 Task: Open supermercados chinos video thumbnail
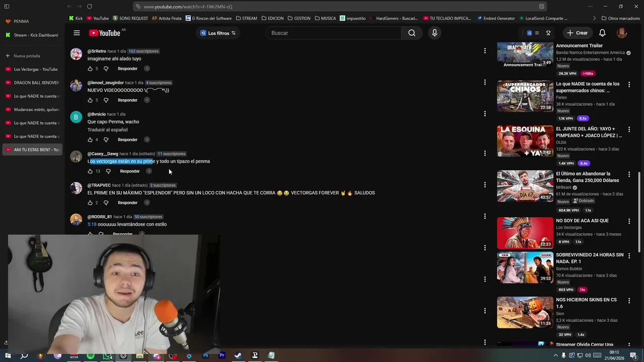[525, 96]
